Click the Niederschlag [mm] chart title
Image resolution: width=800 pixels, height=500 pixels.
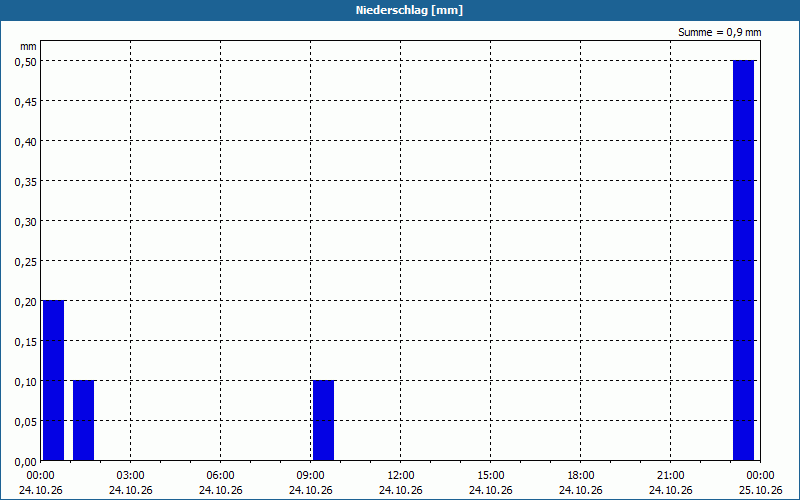409,10
